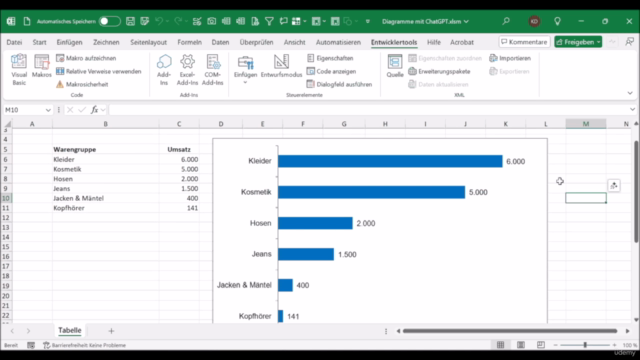Screen dimensions: 640x360
Task: Start Makro aufzeichnen
Action: point(86,58)
